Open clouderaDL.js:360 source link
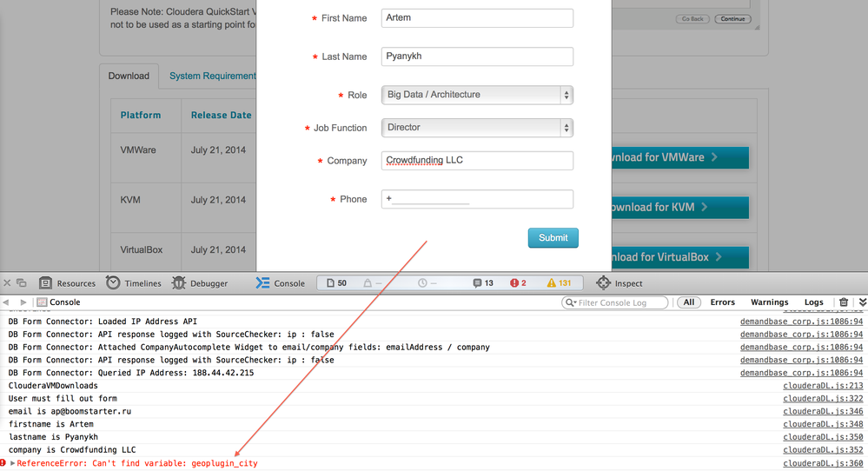Screen dimensions: 868x471 (823, 463)
